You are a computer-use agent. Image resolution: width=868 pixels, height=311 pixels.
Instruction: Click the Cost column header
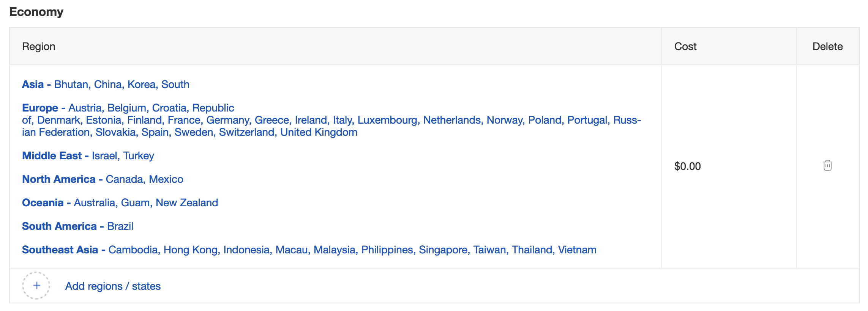tap(685, 46)
